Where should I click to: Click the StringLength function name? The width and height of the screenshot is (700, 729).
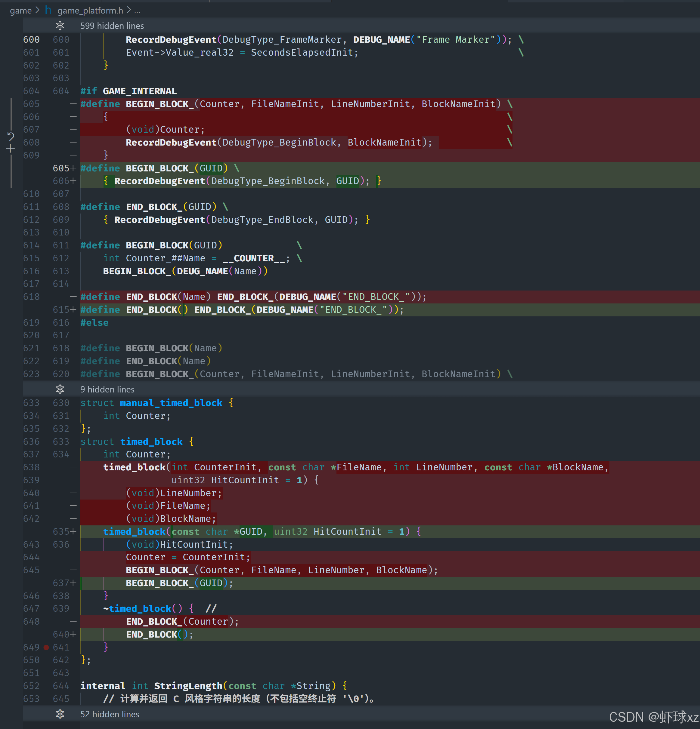[188, 685]
